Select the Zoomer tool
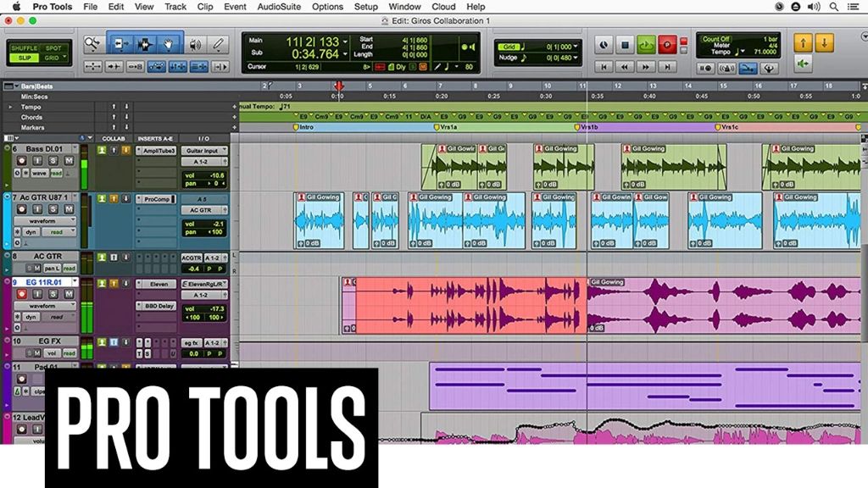This screenshot has height=488, width=868. [92, 44]
